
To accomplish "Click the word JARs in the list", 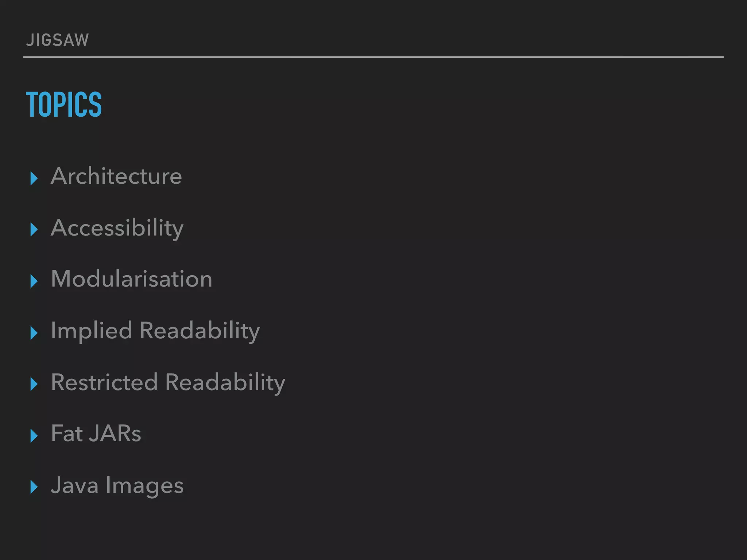I will pyautogui.click(x=115, y=434).
